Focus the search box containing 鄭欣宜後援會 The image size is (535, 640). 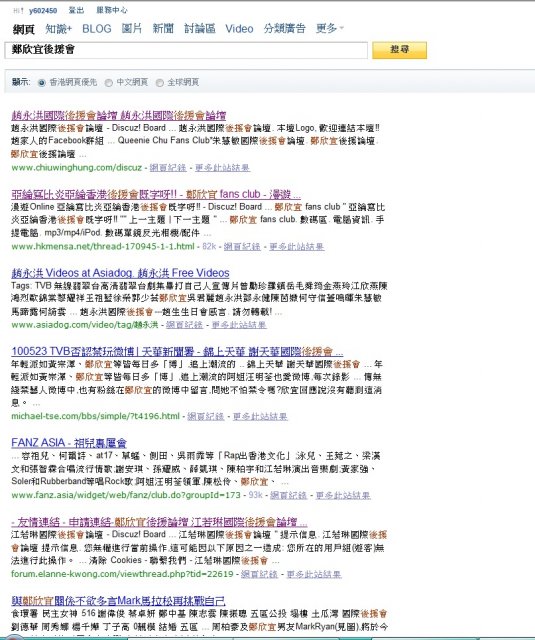tap(186, 50)
